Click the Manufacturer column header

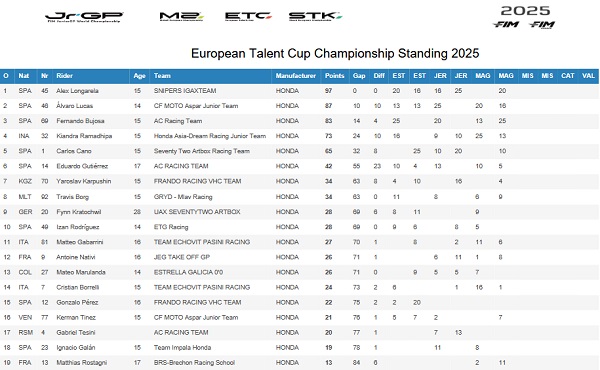point(295,76)
